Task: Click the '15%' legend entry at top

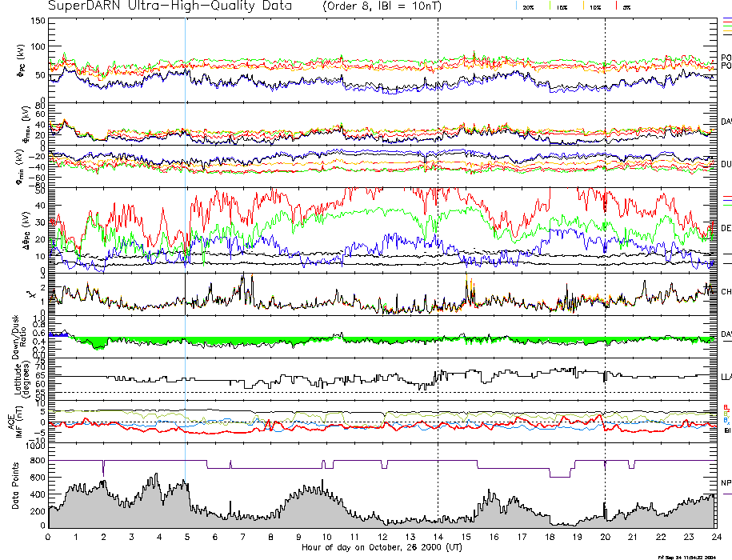Action: click(x=562, y=7)
